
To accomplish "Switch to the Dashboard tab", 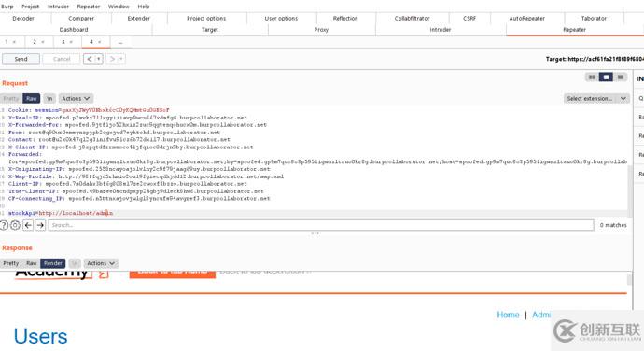I will [x=74, y=30].
